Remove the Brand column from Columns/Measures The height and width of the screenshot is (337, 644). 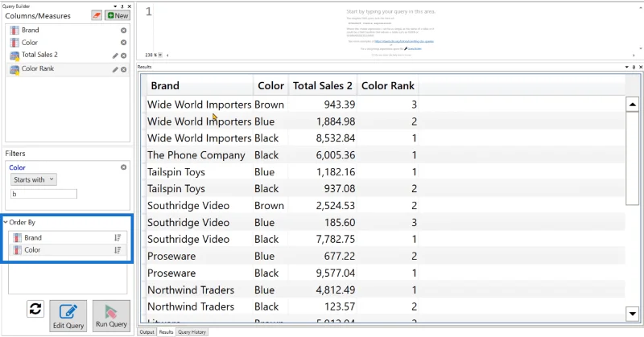[123, 31]
